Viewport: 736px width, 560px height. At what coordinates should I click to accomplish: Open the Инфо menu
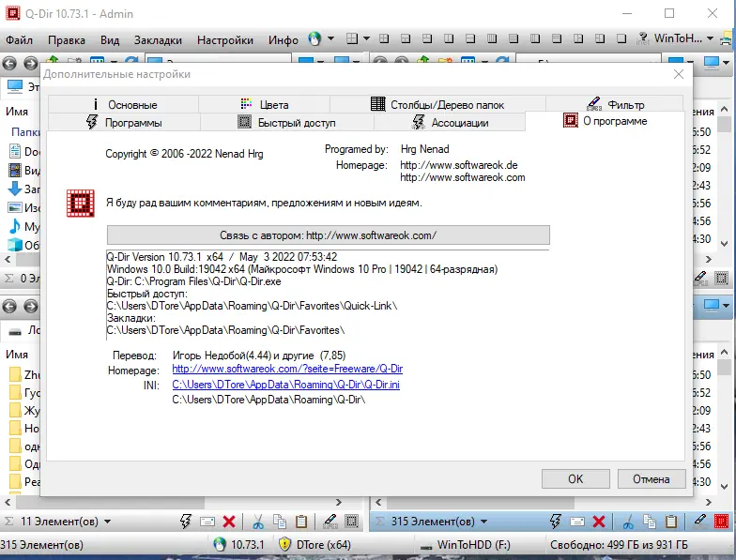[x=284, y=39]
